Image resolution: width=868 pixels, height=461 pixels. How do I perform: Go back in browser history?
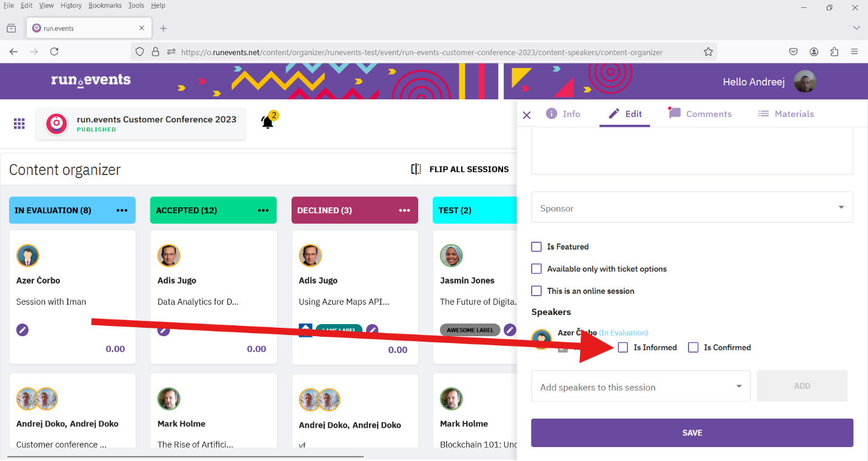[x=14, y=51]
